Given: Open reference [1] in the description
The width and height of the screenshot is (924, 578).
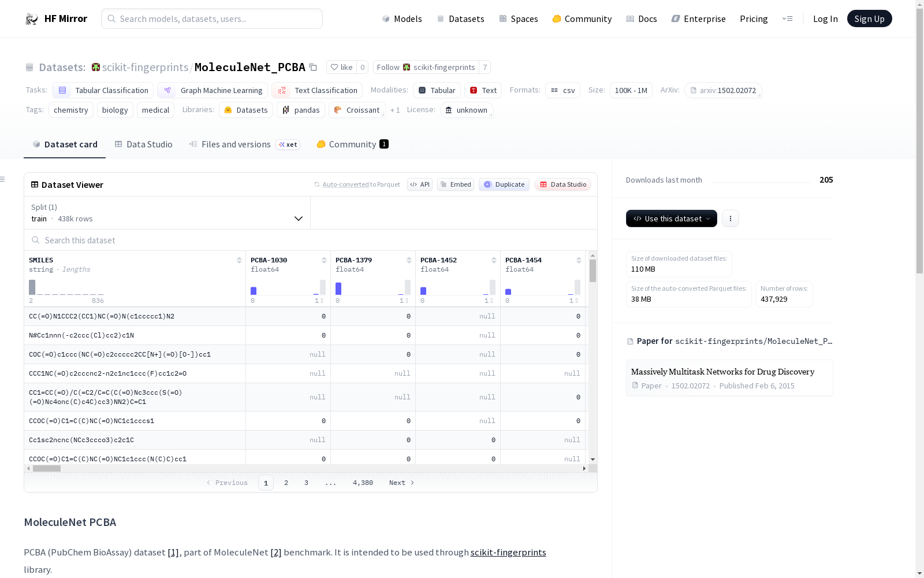Looking at the screenshot, I should [173, 552].
